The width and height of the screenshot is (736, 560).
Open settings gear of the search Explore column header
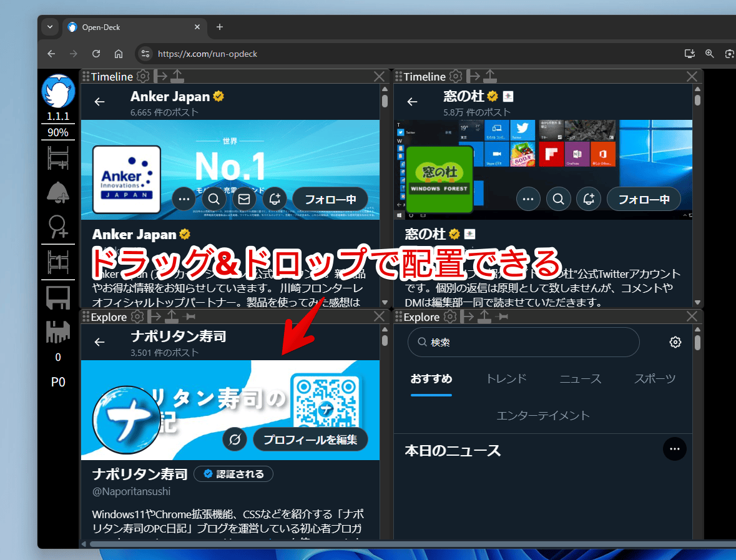point(449,317)
